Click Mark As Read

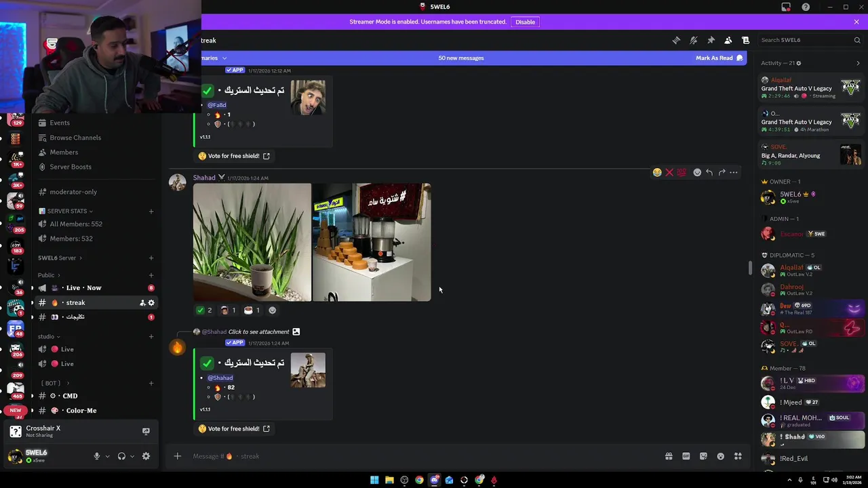pos(719,58)
